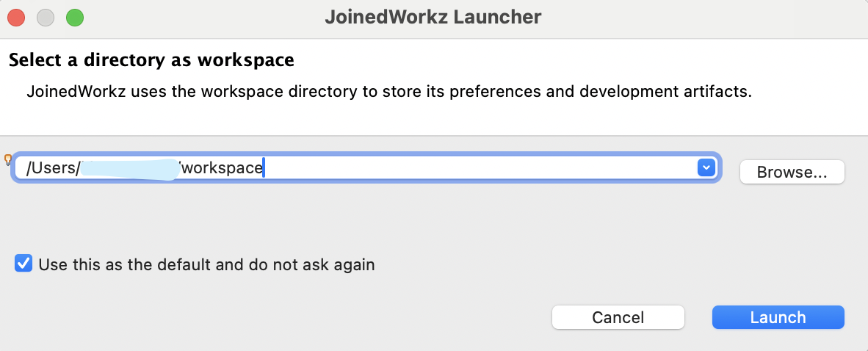The height and width of the screenshot is (351, 868).
Task: Cancel the workspace selection dialog
Action: tap(618, 317)
